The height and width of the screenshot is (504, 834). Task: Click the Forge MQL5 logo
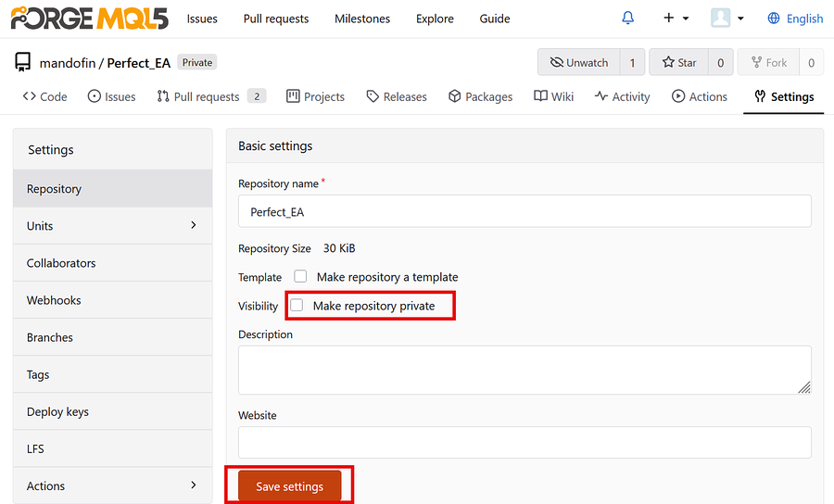coord(89,19)
